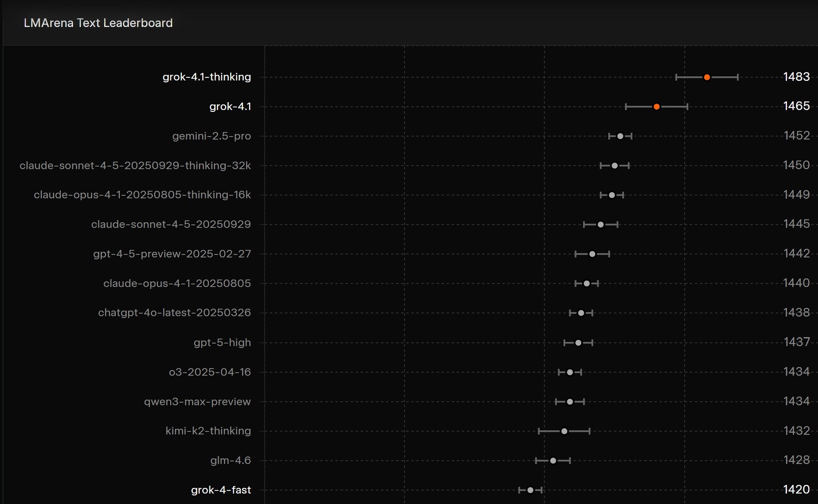Click the grok-4-fast data point
Viewport: 818px width, 504px height.
[530, 490]
